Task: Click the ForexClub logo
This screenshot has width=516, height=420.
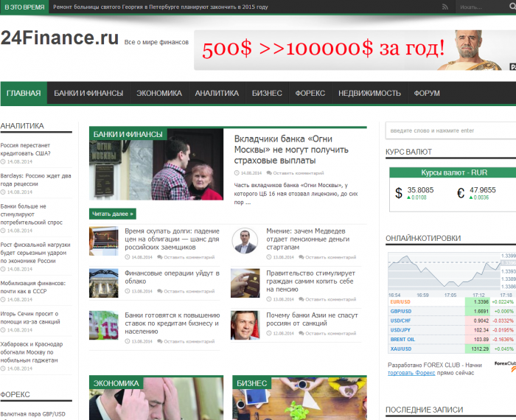Action: click(x=506, y=367)
